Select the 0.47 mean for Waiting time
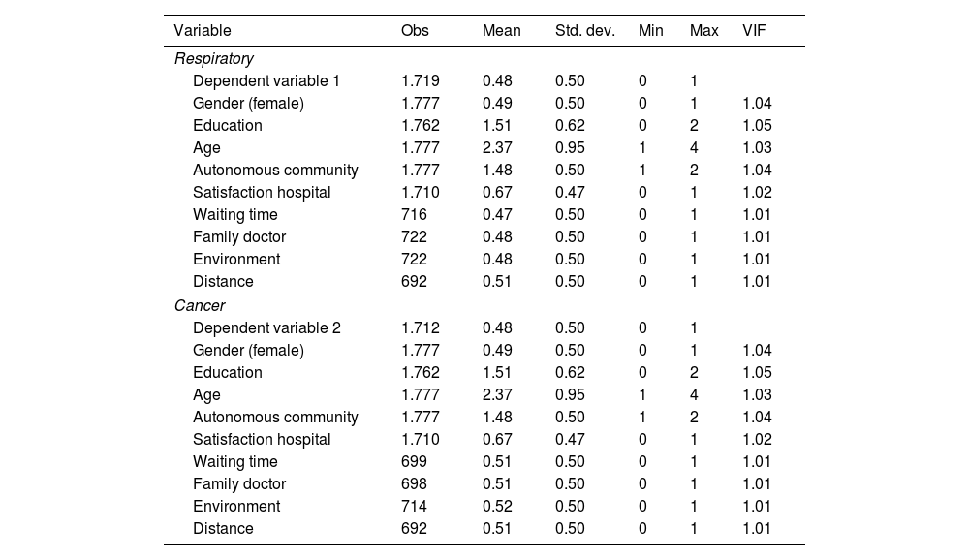Image resolution: width=969 pixels, height=560 pixels. [x=495, y=215]
